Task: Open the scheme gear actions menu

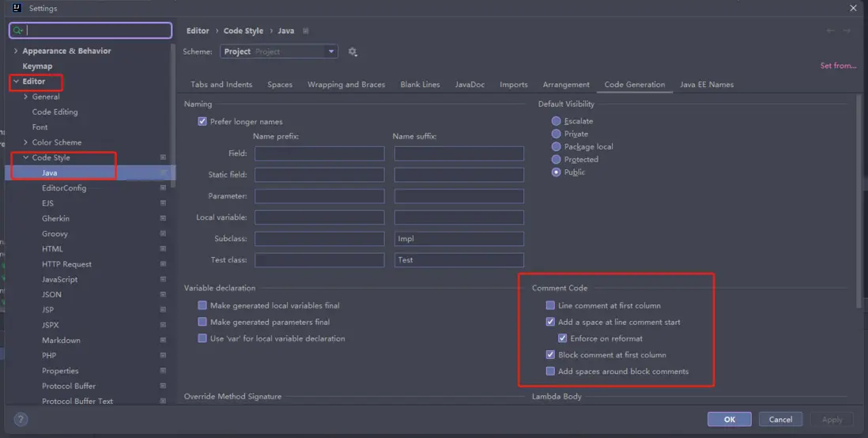Action: tap(353, 52)
